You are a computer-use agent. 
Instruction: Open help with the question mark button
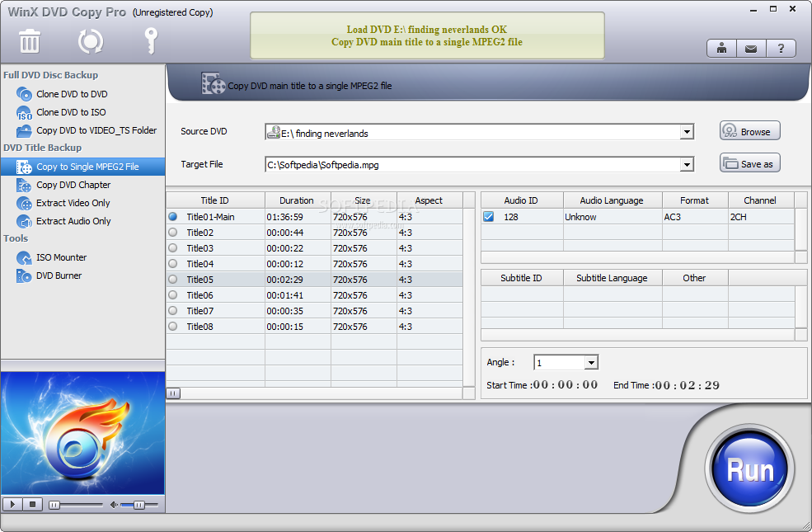781,49
